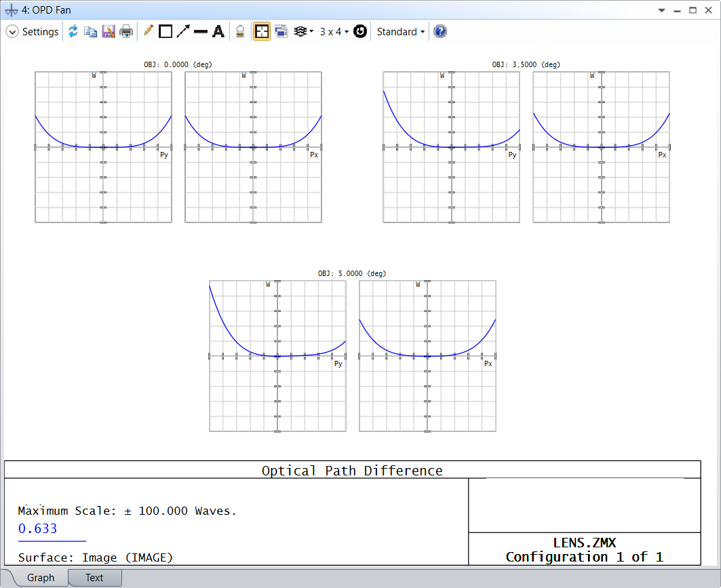
Task: Click the Settings button
Action: click(41, 31)
